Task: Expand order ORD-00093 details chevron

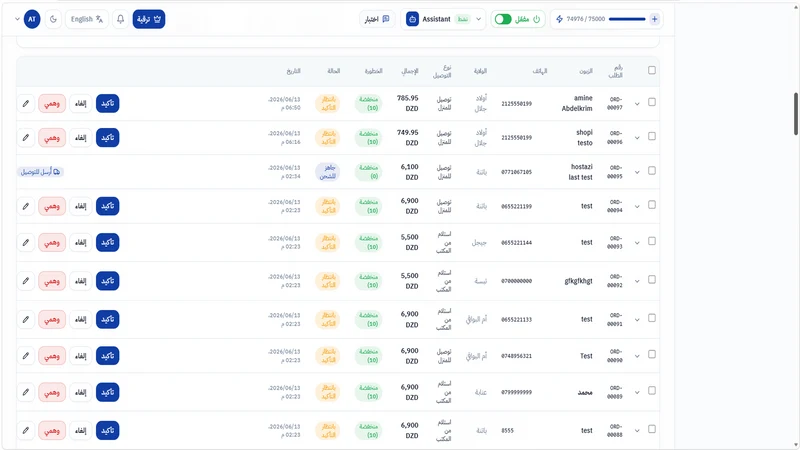Action: tap(637, 243)
